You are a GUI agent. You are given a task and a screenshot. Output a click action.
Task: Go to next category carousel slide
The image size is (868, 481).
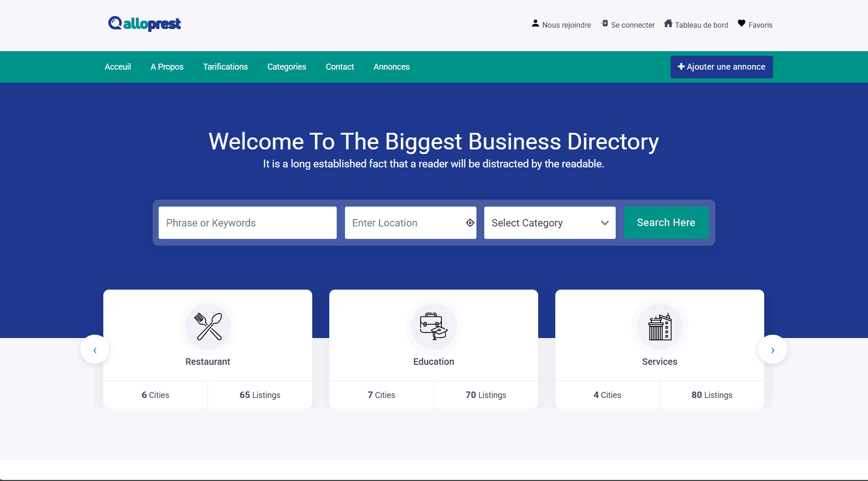coord(773,350)
